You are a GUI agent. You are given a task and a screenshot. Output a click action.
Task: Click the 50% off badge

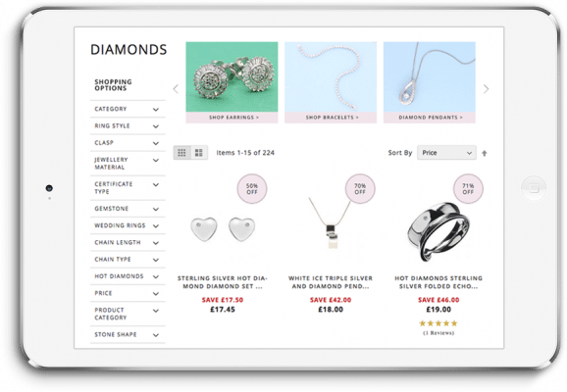pyautogui.click(x=252, y=188)
